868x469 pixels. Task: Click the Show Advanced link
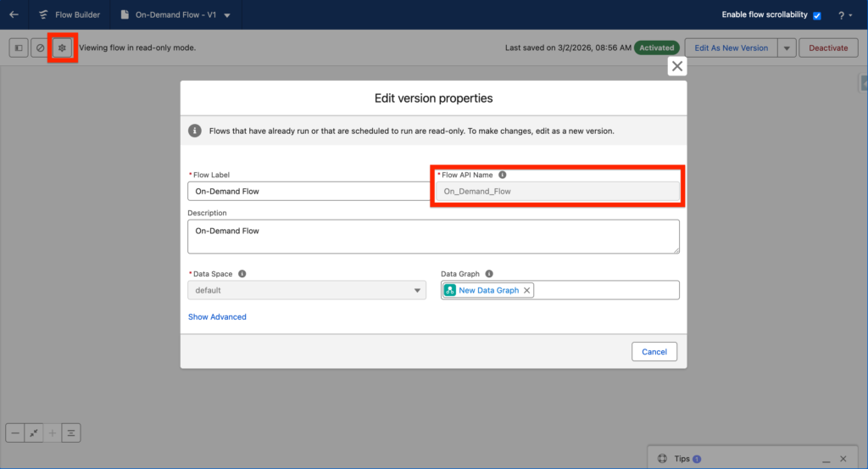pos(217,317)
